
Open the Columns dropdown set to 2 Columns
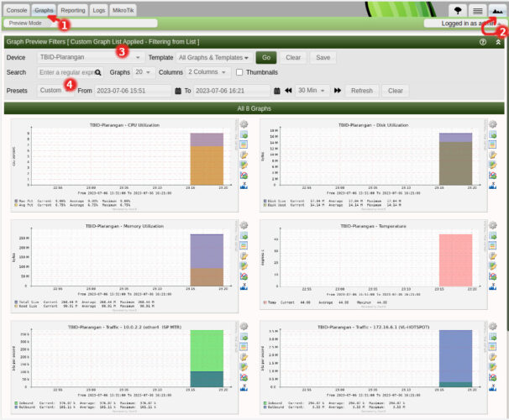click(207, 72)
